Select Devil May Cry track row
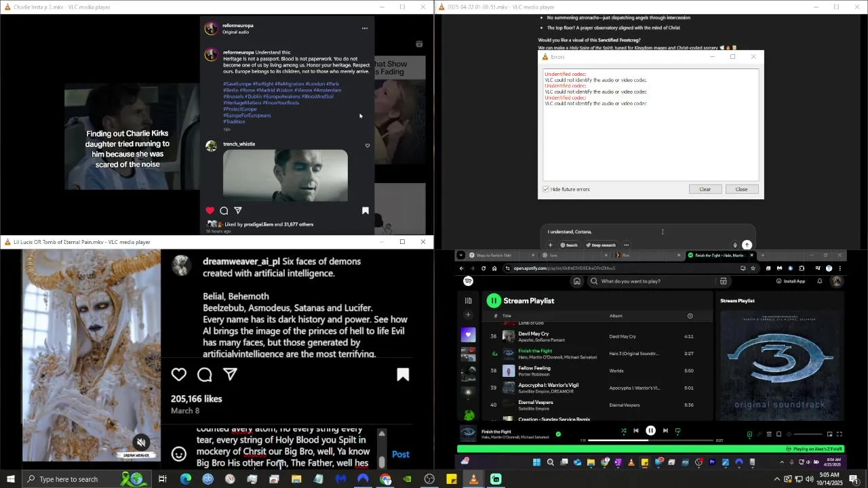This screenshot has width=868, height=488. click(597, 336)
